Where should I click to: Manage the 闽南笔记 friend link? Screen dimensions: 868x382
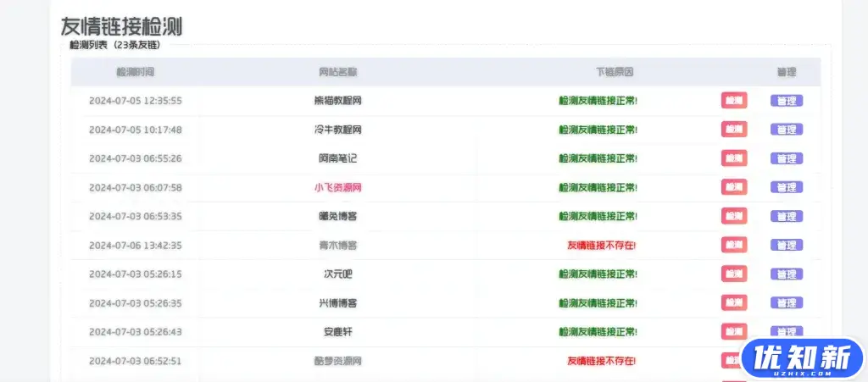tap(786, 158)
